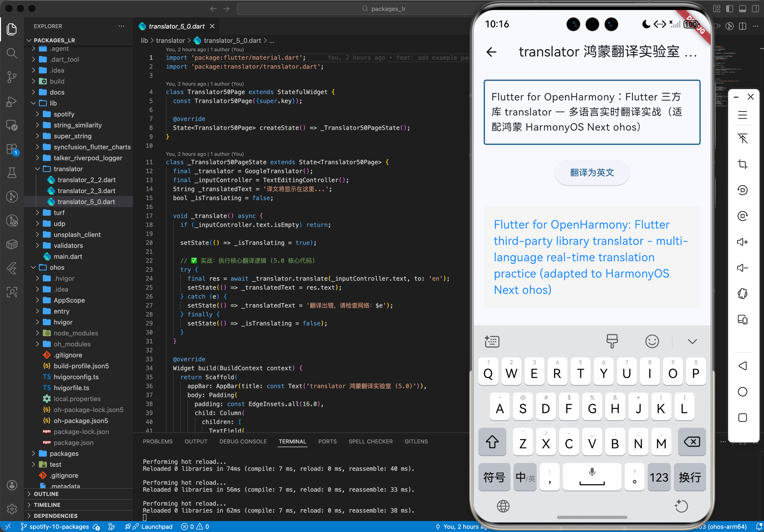The image size is (764, 532).
Task: Tap the keyboard microphone space key
Action: coord(592,477)
